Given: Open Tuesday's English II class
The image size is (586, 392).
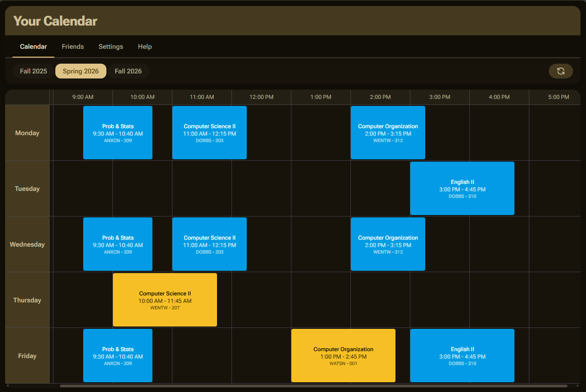Looking at the screenshot, I should click(462, 189).
